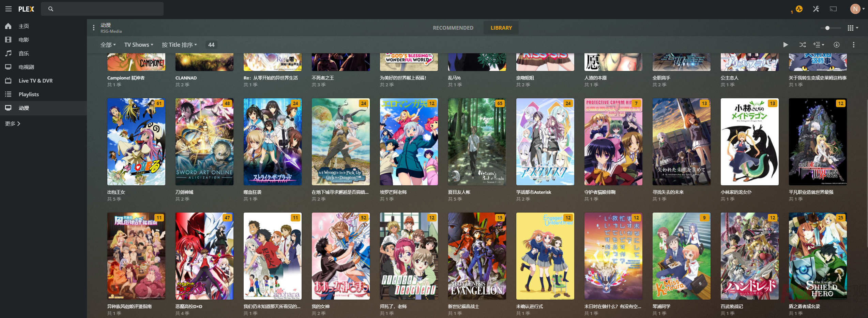Open the three-dot menu beside 动漫 title
The image size is (868, 318).
(x=94, y=28)
